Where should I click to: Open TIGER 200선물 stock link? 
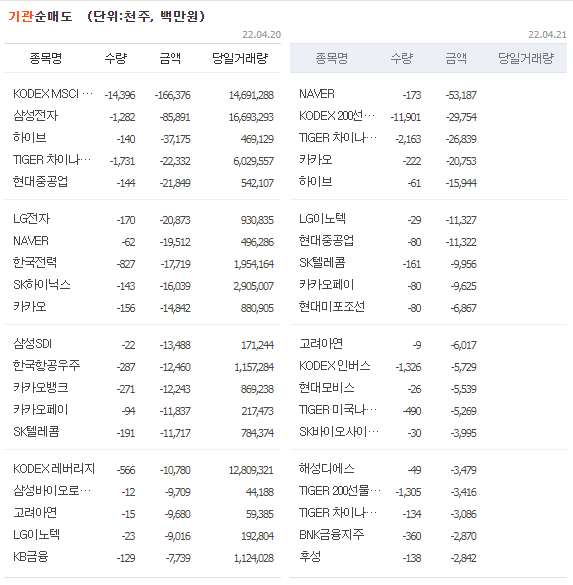[x=340, y=491]
